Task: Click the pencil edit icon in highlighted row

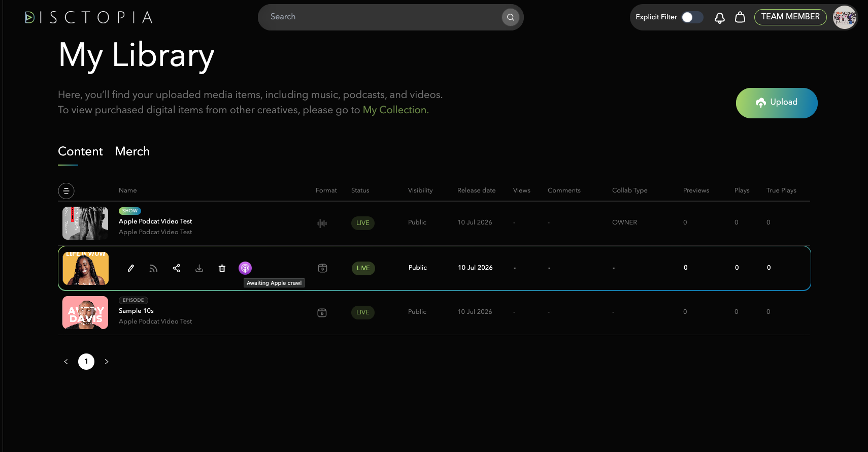Action: point(131,268)
